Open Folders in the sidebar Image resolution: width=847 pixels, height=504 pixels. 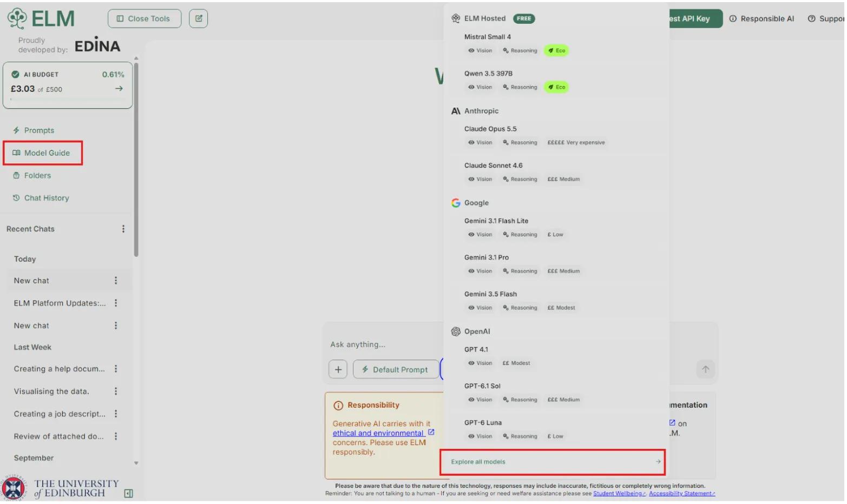pos(32,176)
